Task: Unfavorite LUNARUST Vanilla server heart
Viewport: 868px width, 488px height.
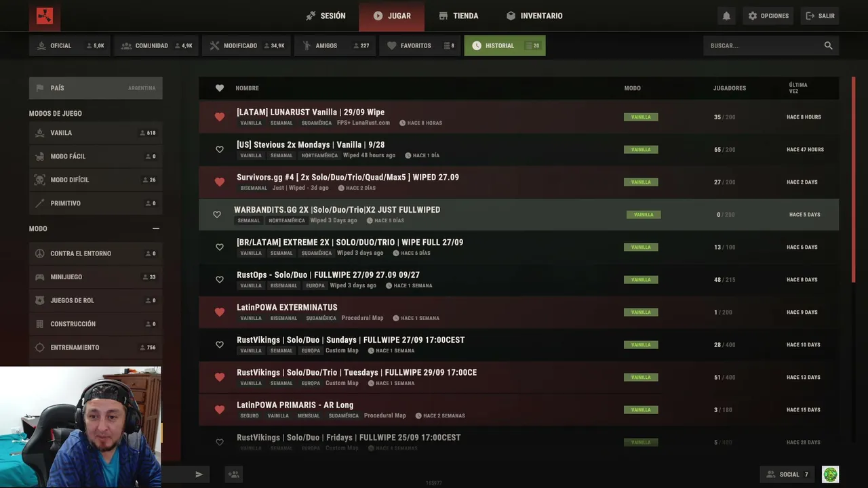Action: [x=220, y=117]
